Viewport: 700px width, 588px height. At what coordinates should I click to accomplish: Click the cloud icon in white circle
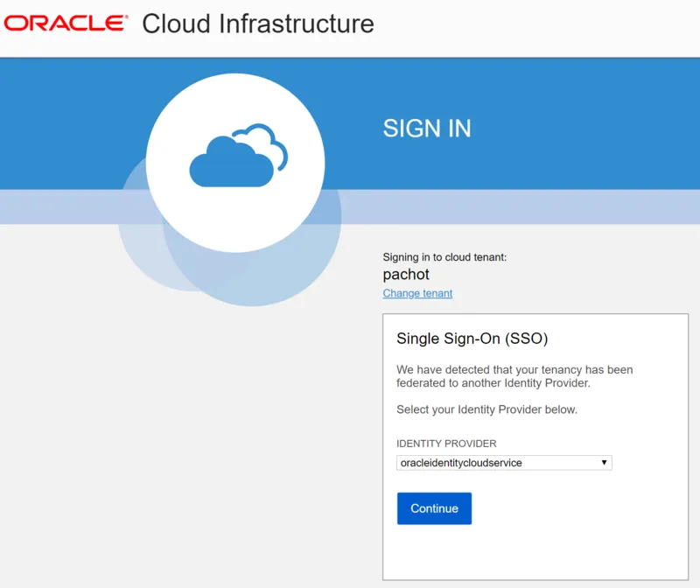[x=239, y=155]
